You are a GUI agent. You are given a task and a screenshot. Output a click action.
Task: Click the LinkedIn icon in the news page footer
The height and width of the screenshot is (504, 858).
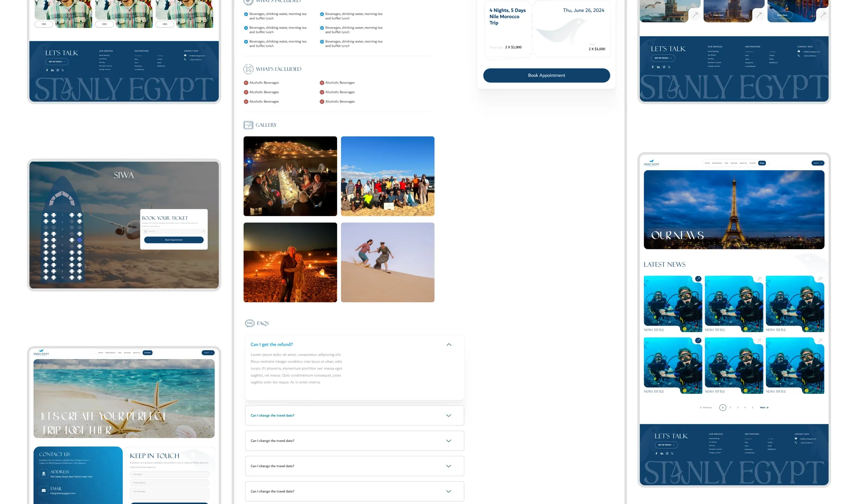(x=662, y=454)
